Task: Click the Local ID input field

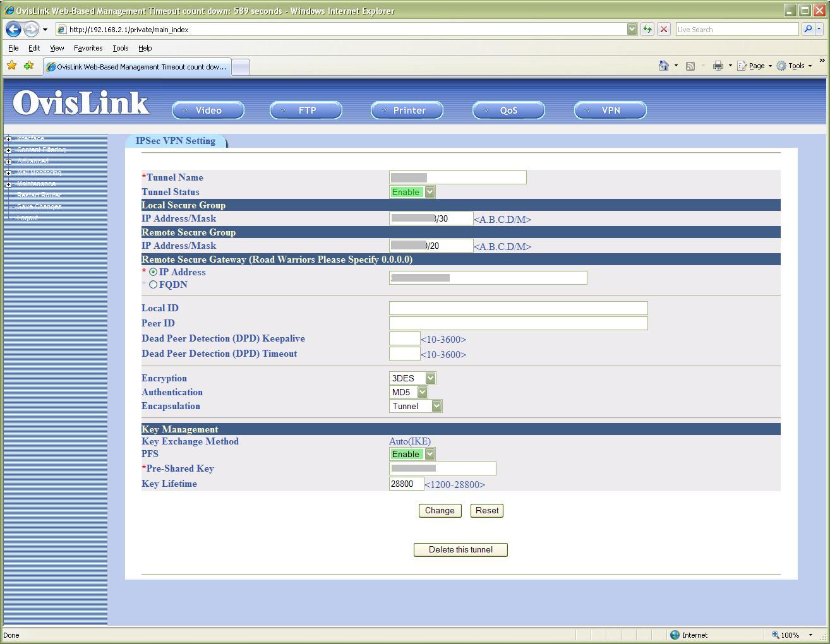Action: (x=519, y=308)
